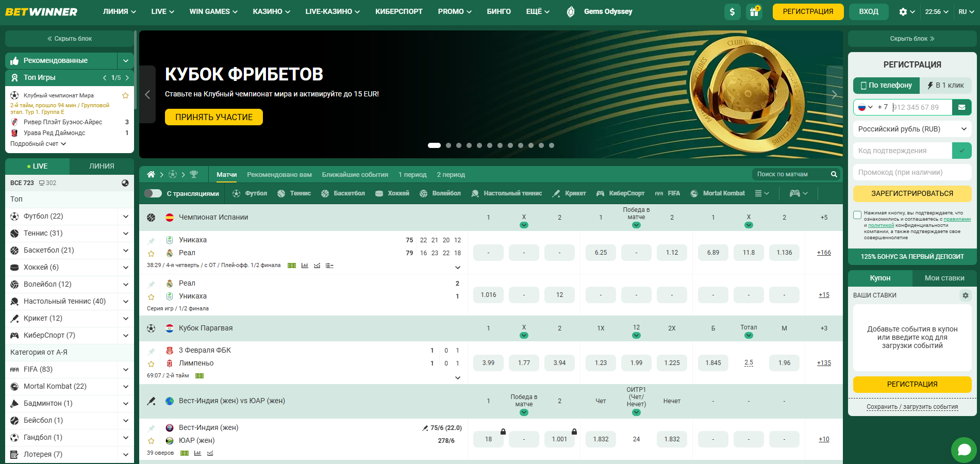Filter by Хоккей in sports bar
Screen dimensions: 980x464
pos(392,193)
